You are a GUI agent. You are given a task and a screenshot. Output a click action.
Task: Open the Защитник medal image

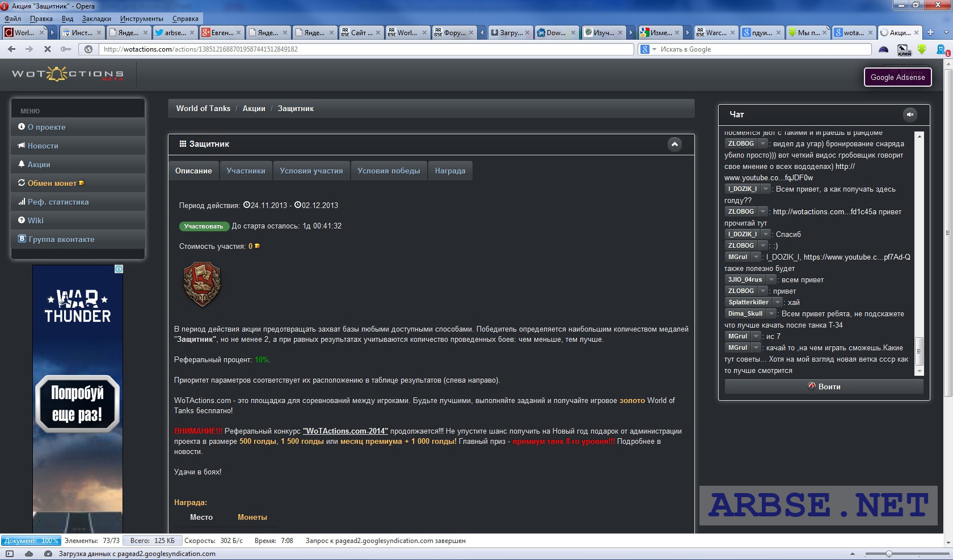click(203, 284)
